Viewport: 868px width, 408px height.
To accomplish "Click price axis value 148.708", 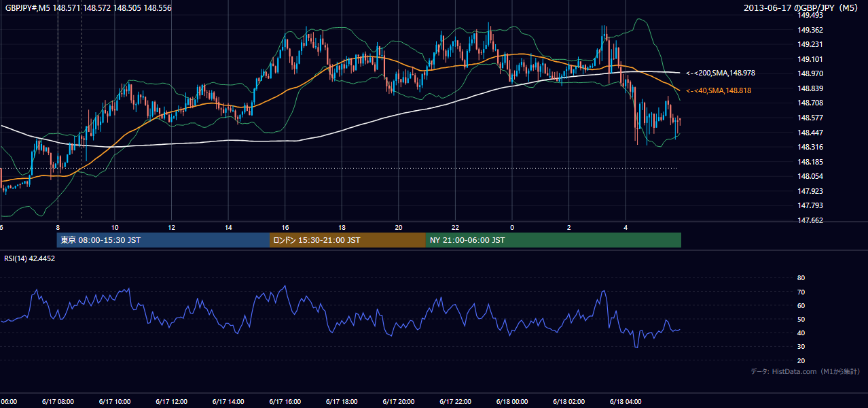I will [810, 103].
